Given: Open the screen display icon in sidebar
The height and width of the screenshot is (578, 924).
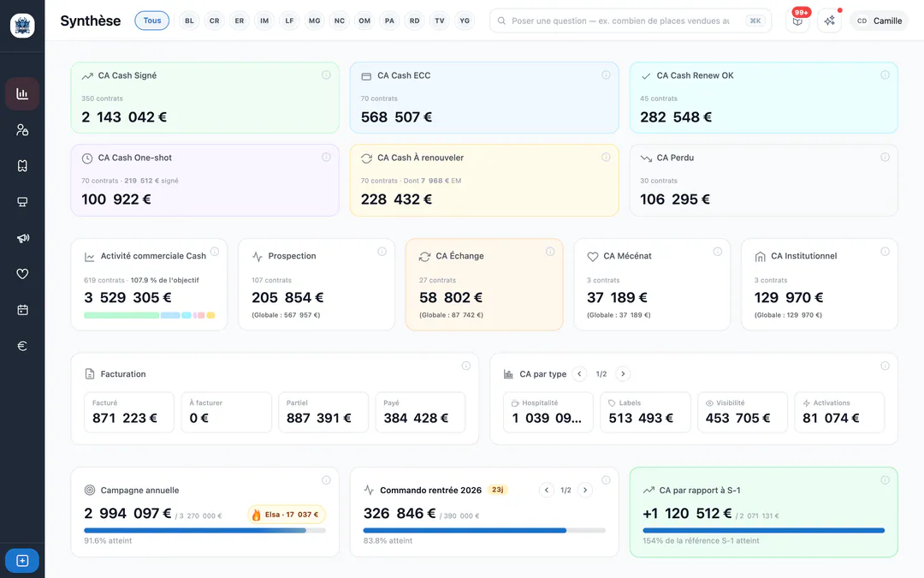Looking at the screenshot, I should click(x=22, y=202).
